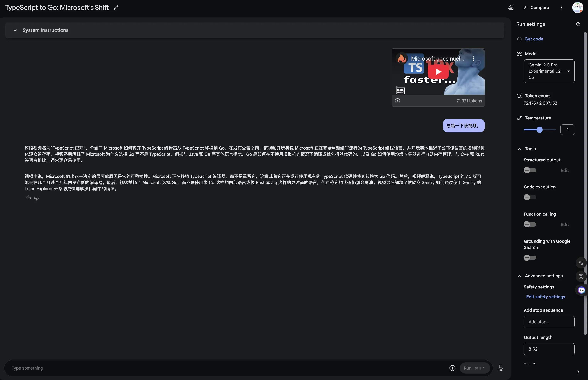This screenshot has height=380, width=588.
Task: Toggle Function calling switch
Action: [530, 224]
